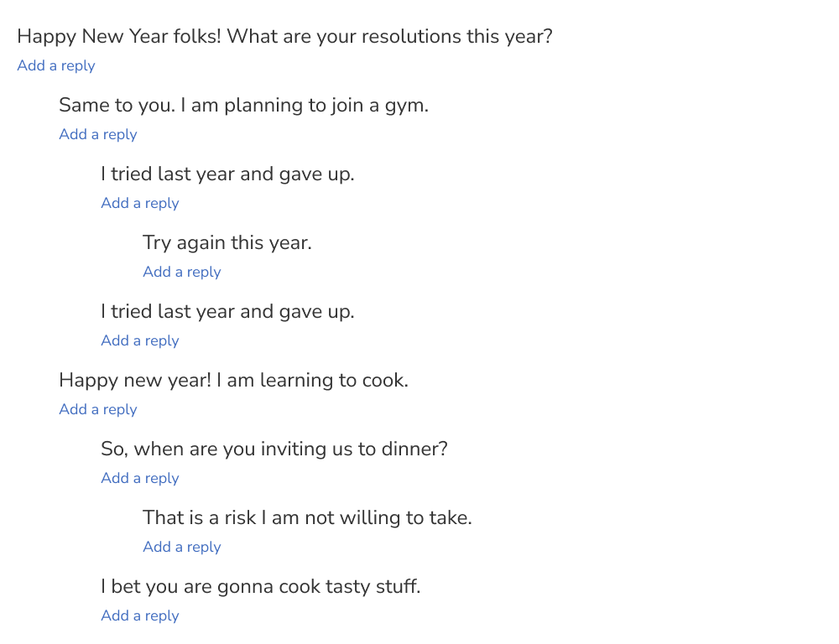Add a reply to "learning to cook" comment

click(98, 409)
